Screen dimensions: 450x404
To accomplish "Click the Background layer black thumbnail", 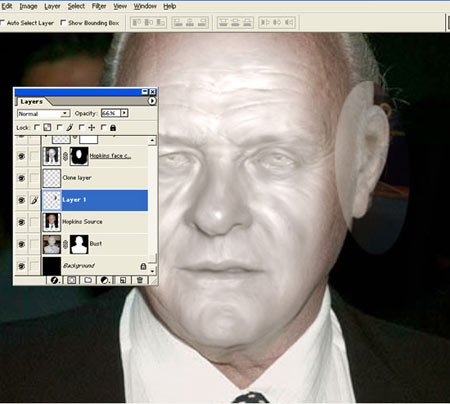I will (x=52, y=266).
